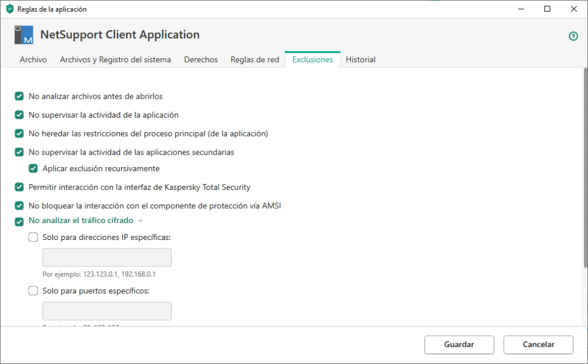
Task: Click the No analizar el tráfico cifrado link
Action: [81, 221]
